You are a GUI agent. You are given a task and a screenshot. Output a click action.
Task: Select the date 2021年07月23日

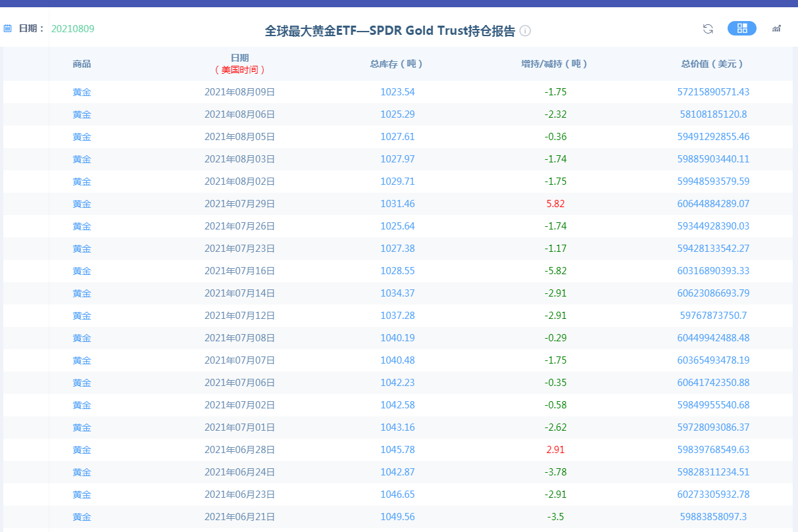tap(240, 249)
